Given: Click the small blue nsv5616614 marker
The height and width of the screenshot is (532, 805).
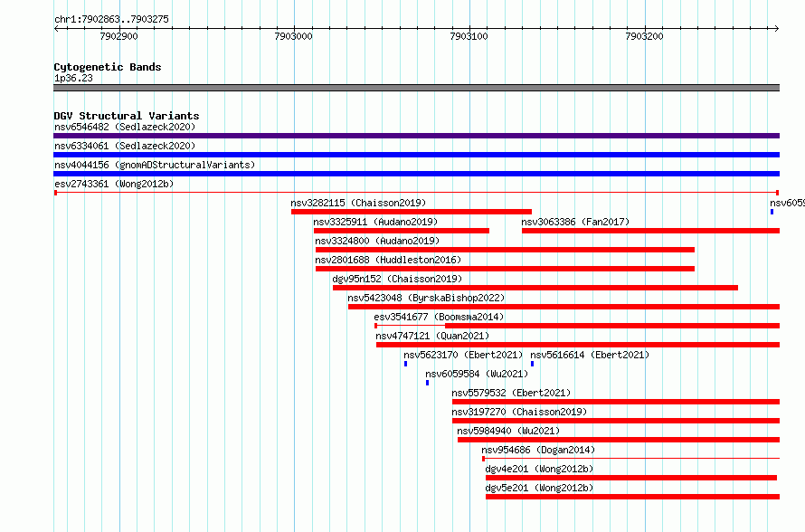Looking at the screenshot, I should [x=533, y=364].
